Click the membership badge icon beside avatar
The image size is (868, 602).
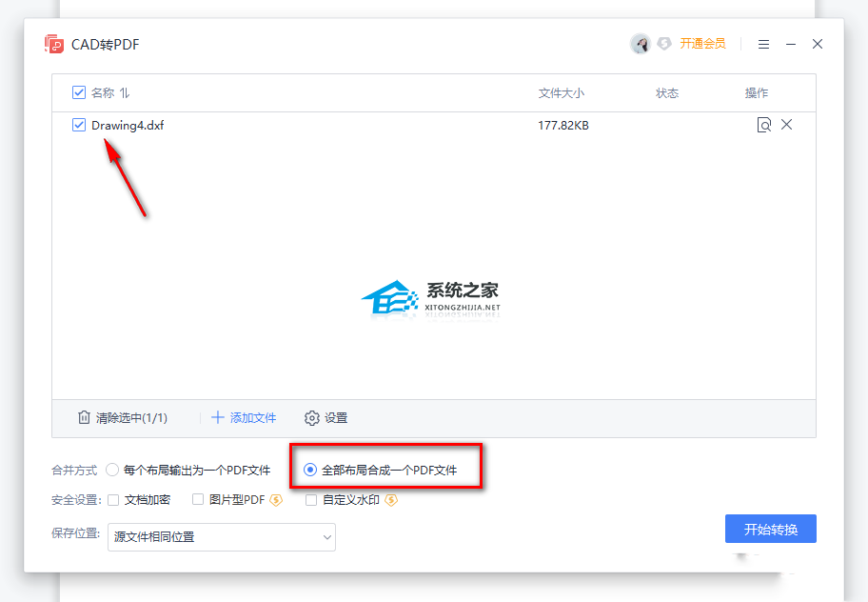[x=664, y=44]
